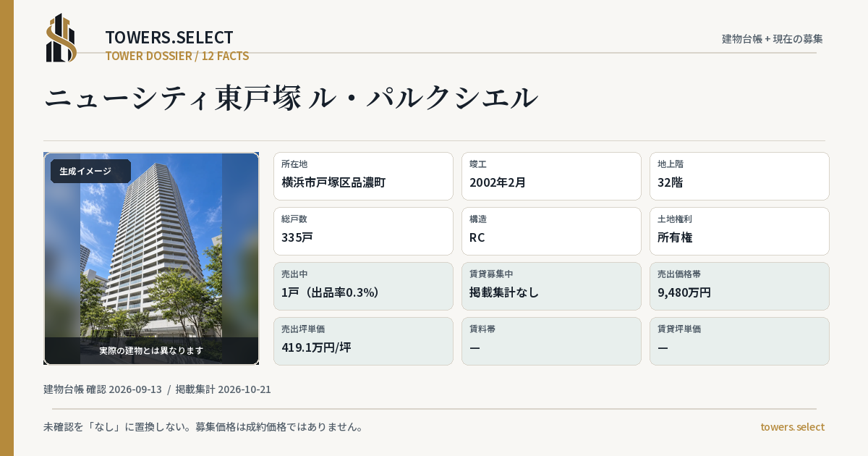Viewport: 868px width, 456px height.
Task: Click the TOWERS.SELECT tower logo icon
Action: (x=61, y=38)
